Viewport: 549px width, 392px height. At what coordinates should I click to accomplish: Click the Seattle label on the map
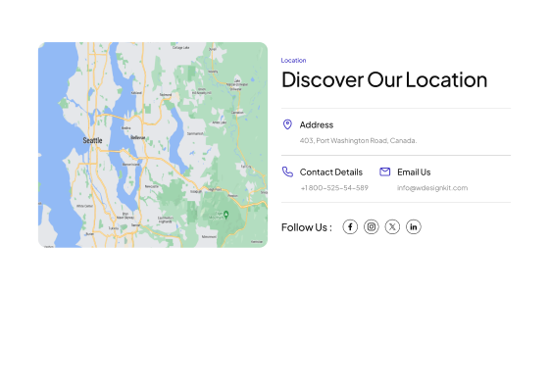(92, 140)
